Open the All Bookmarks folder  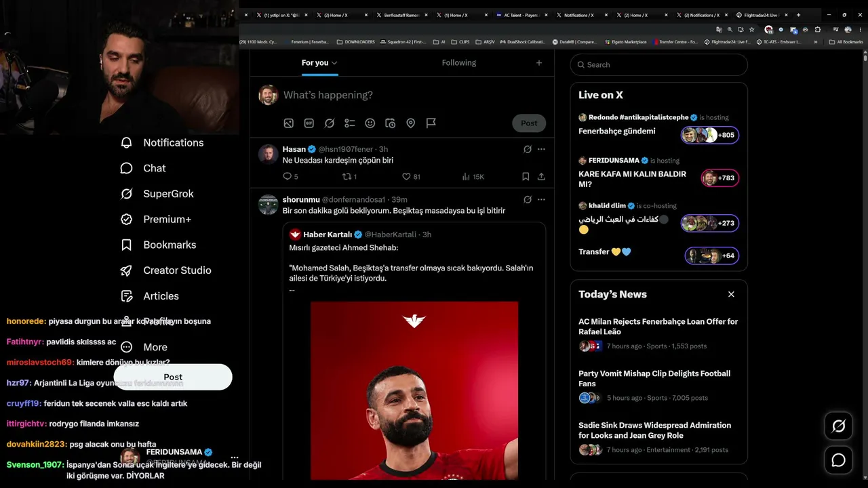pyautogui.click(x=847, y=42)
